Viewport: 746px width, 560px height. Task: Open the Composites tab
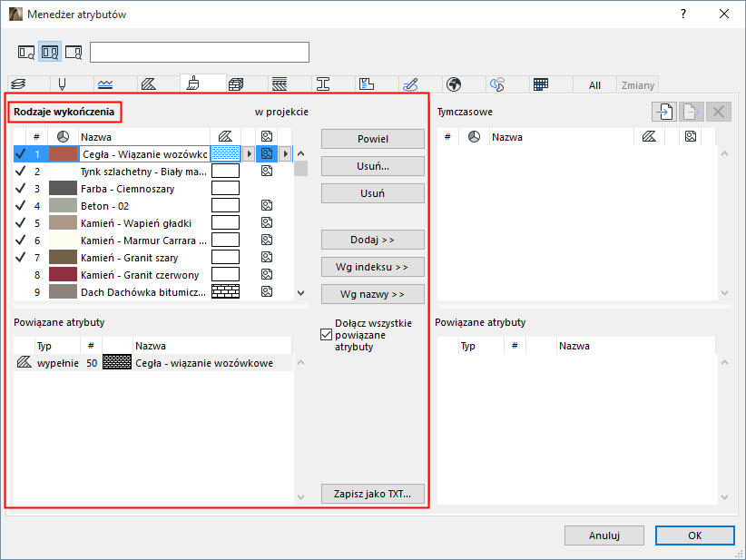[280, 84]
